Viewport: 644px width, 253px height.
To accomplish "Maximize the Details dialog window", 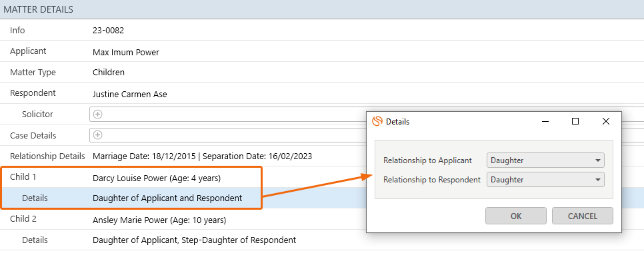I will 575,121.
